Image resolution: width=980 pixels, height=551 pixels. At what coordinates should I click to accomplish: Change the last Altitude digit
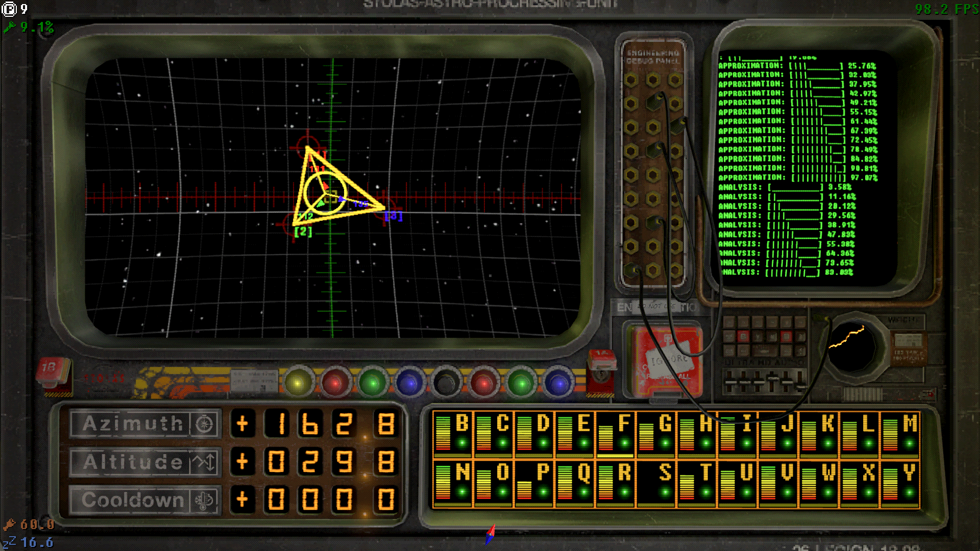click(x=386, y=462)
